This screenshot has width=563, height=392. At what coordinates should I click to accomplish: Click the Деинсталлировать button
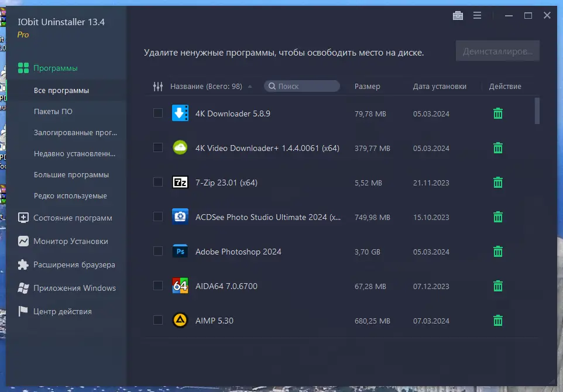[x=497, y=50]
